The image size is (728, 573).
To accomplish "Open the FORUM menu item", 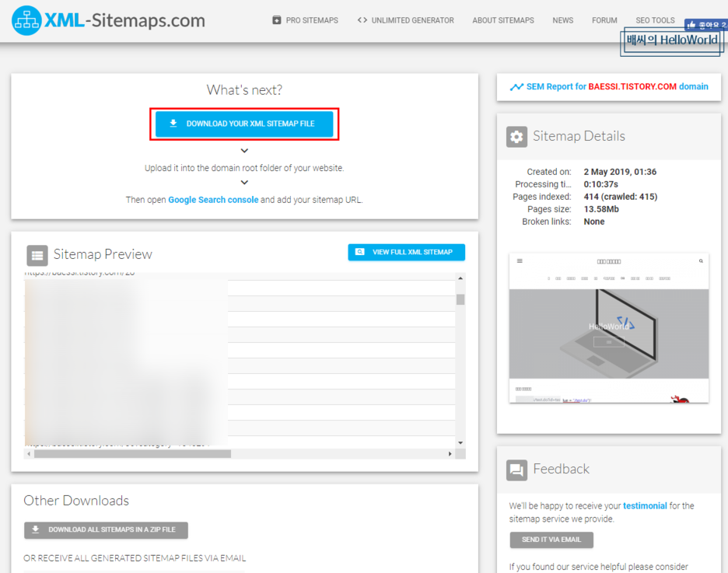I will [x=604, y=20].
